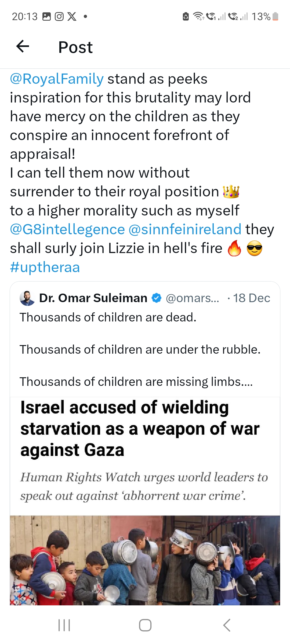290x644 pixels.
Task: Tap the battery percentage indicator
Action: pos(261,17)
